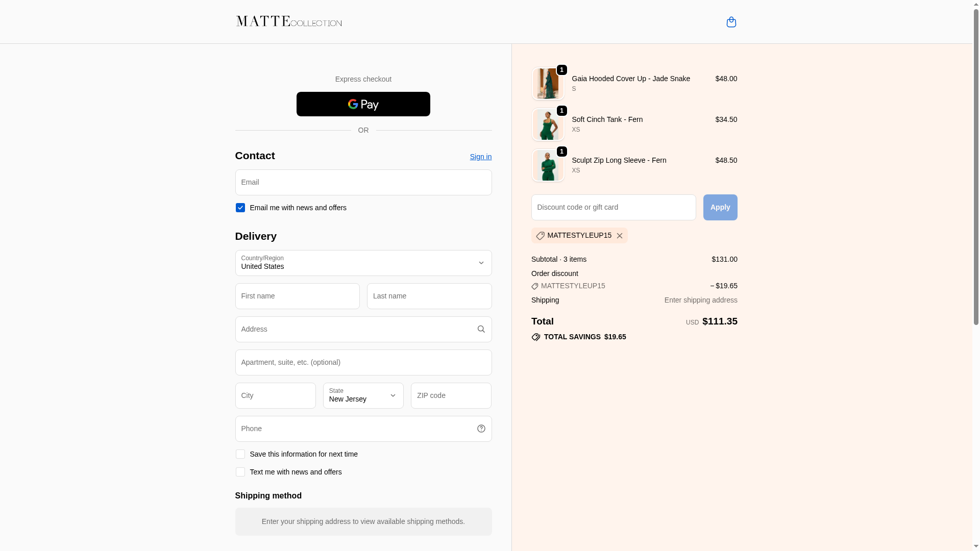Screen dimensions: 980x551
Task: Focus the Email input field
Action: point(363,182)
